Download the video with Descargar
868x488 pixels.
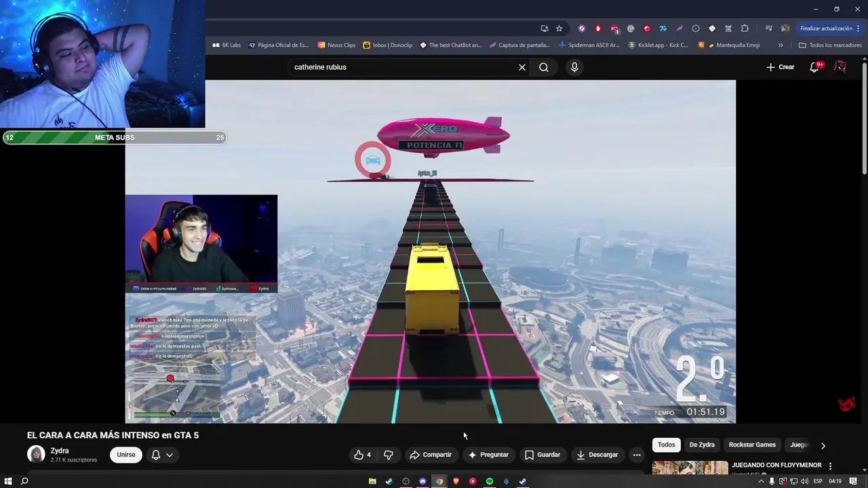tap(597, 455)
